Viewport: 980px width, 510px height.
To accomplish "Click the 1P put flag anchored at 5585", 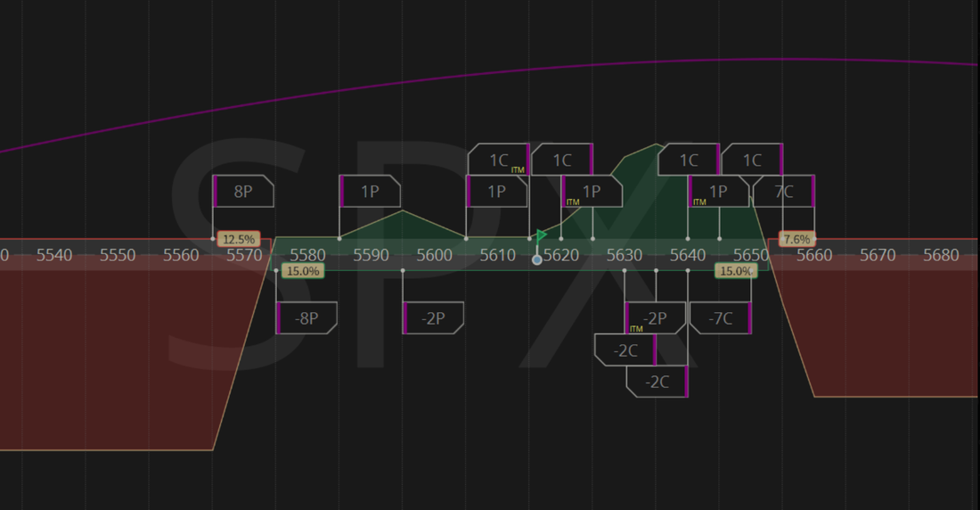I will [x=370, y=191].
